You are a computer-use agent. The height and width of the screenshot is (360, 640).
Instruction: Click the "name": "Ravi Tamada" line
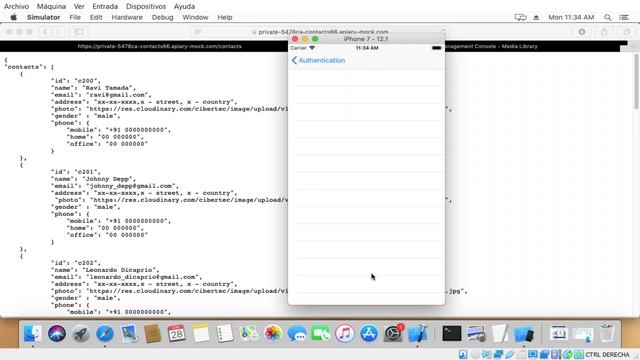pos(93,88)
